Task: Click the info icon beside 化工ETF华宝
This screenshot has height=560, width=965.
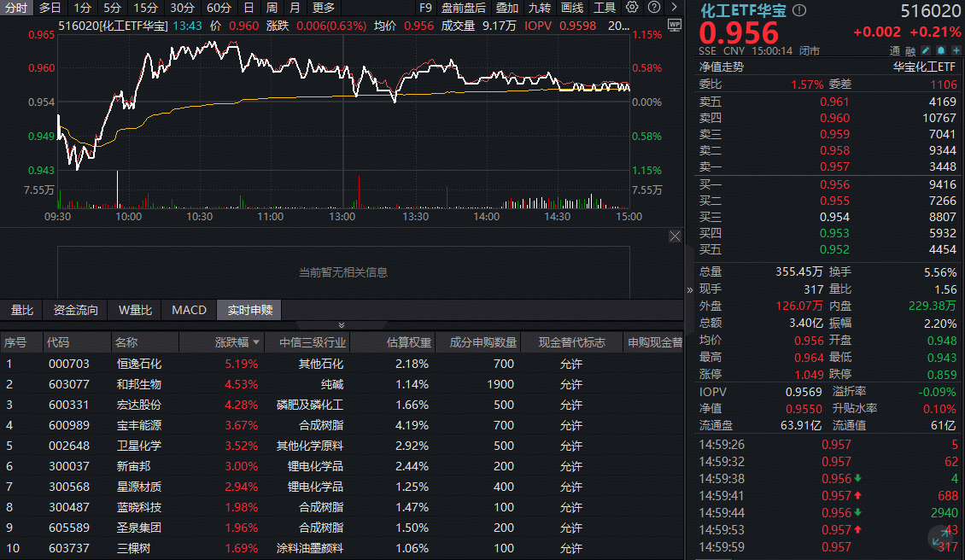Action: tap(798, 9)
